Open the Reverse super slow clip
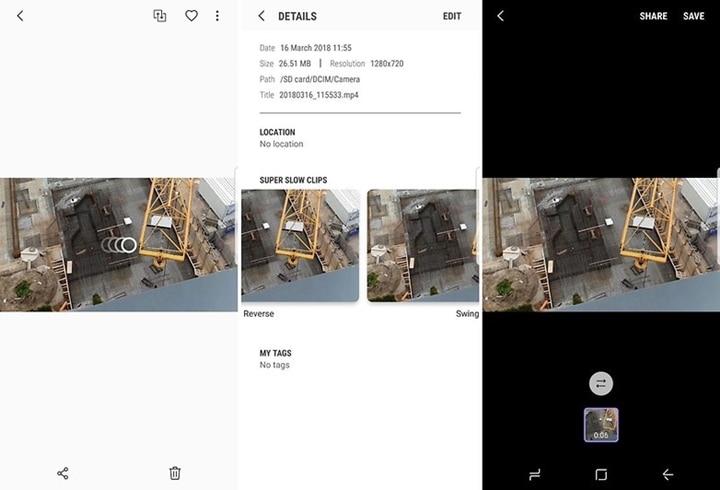 coord(300,246)
